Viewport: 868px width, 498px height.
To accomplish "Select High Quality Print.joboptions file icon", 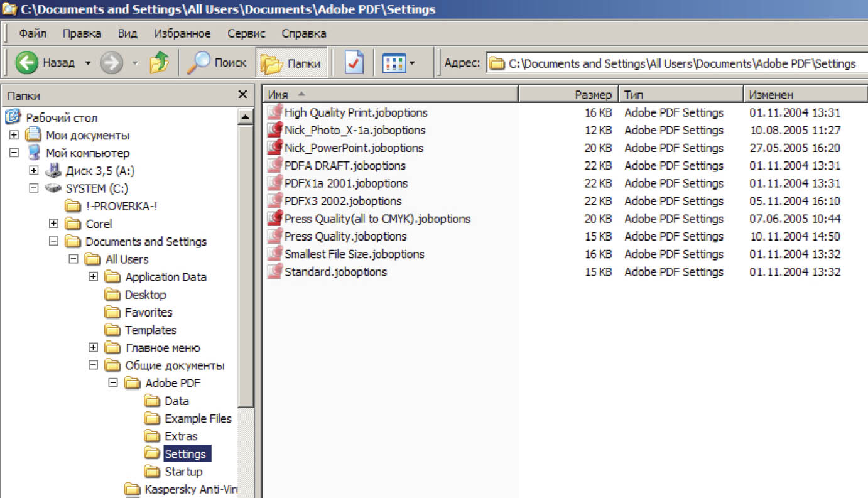I will pos(274,112).
